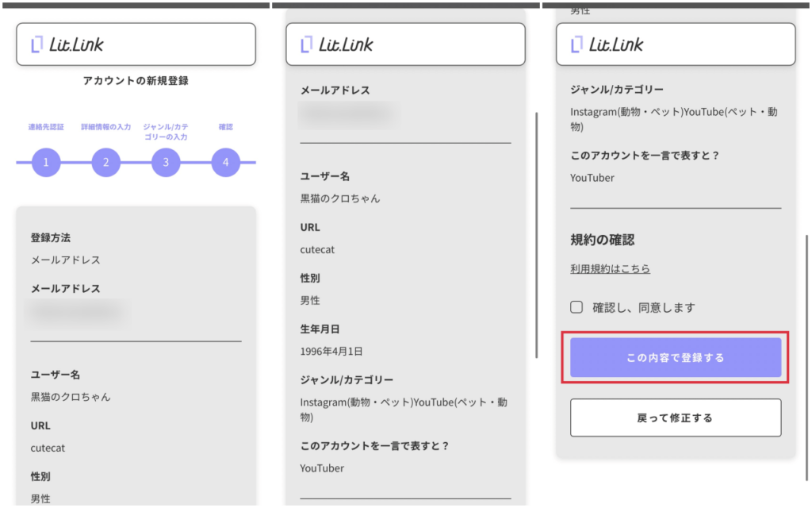Click the 連絡先認証 step label

tap(46, 127)
